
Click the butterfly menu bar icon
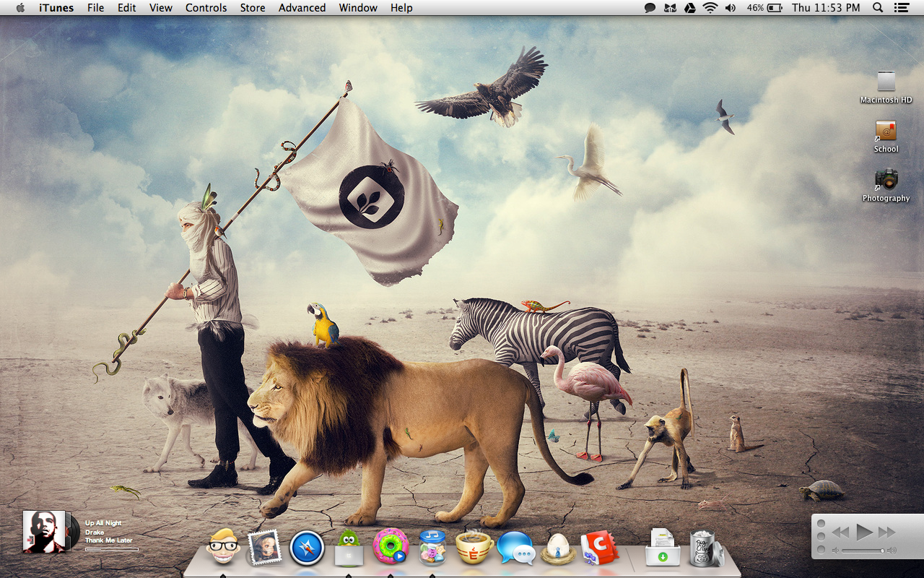(670, 8)
